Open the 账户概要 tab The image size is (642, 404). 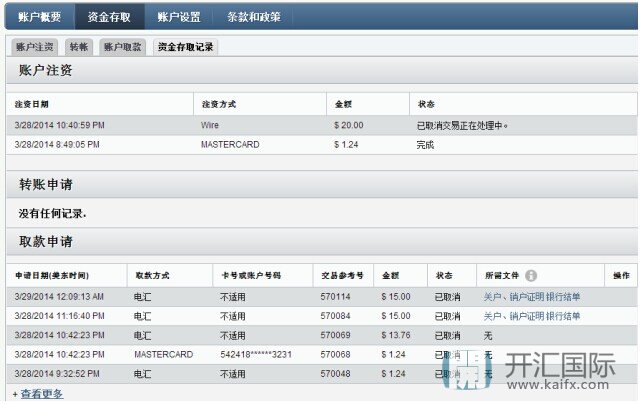pyautogui.click(x=39, y=16)
